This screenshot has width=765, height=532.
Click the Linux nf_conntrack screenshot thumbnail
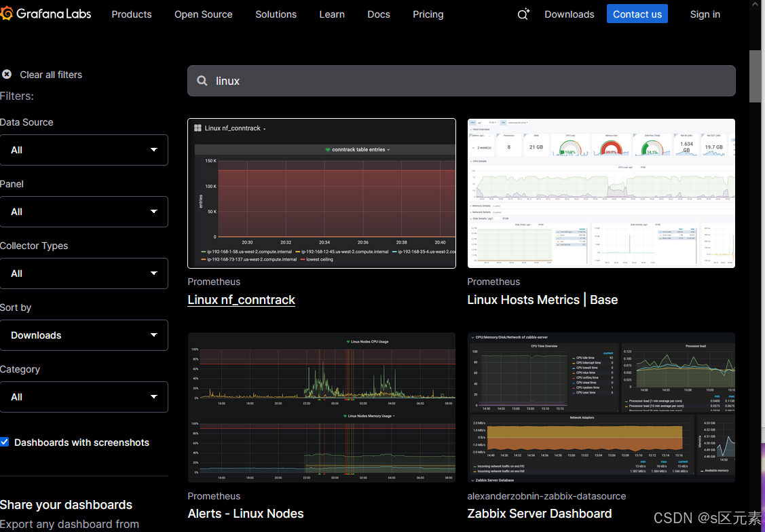(x=322, y=193)
